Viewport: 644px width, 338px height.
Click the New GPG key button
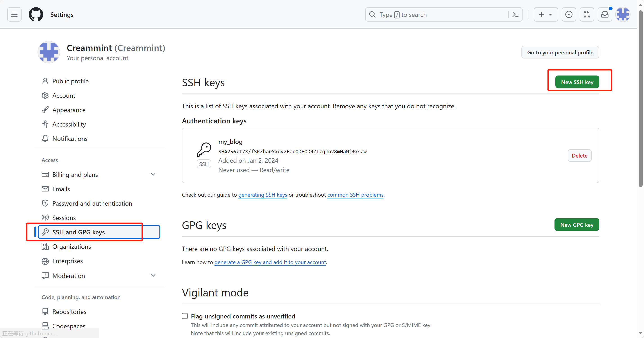pyautogui.click(x=577, y=225)
